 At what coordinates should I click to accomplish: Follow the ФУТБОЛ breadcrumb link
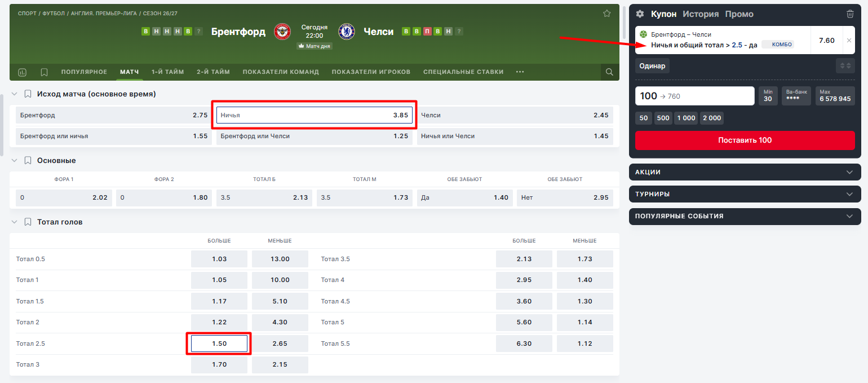pos(54,13)
